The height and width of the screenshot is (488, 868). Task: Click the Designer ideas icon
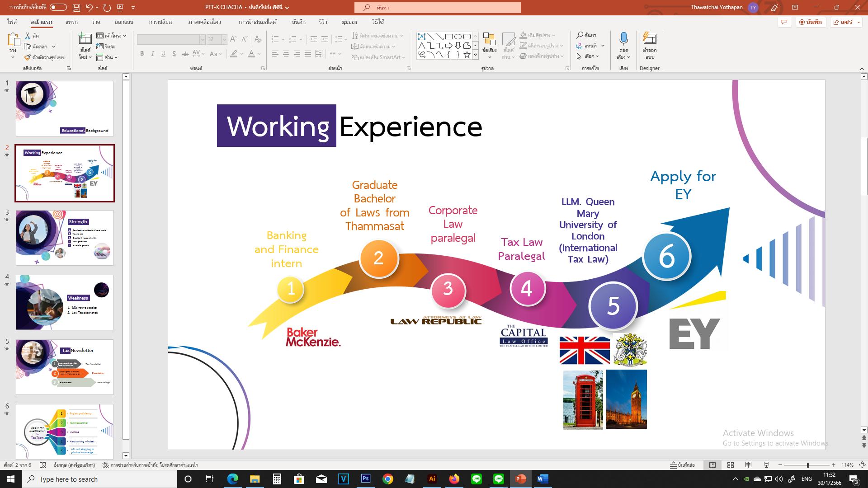(650, 39)
